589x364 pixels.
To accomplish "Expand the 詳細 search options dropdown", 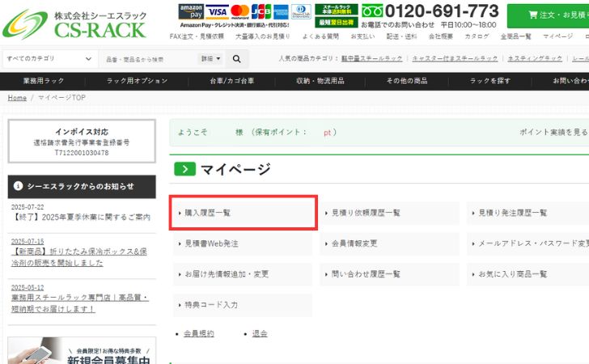I will (210, 58).
